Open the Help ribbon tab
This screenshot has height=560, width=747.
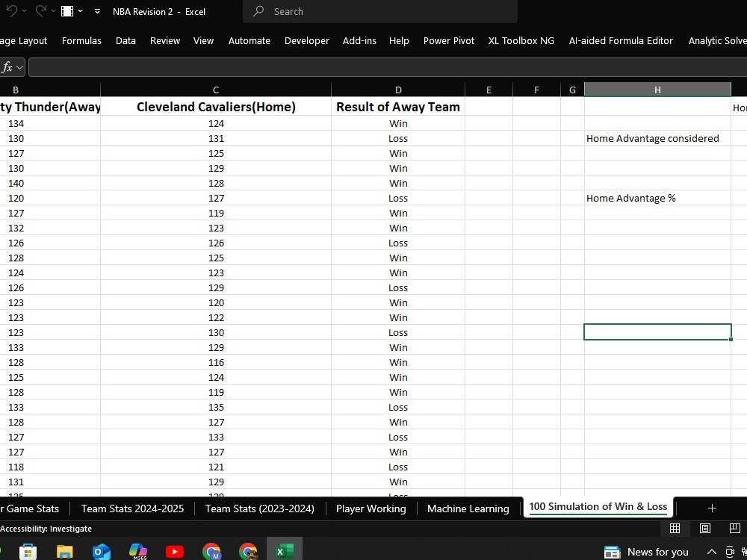(x=399, y=41)
